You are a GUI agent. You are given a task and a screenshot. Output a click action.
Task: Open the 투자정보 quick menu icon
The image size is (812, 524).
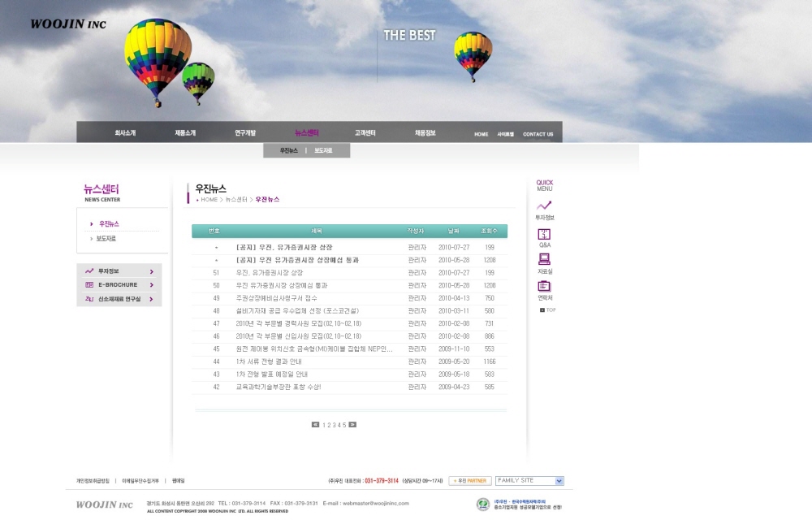coord(544,206)
